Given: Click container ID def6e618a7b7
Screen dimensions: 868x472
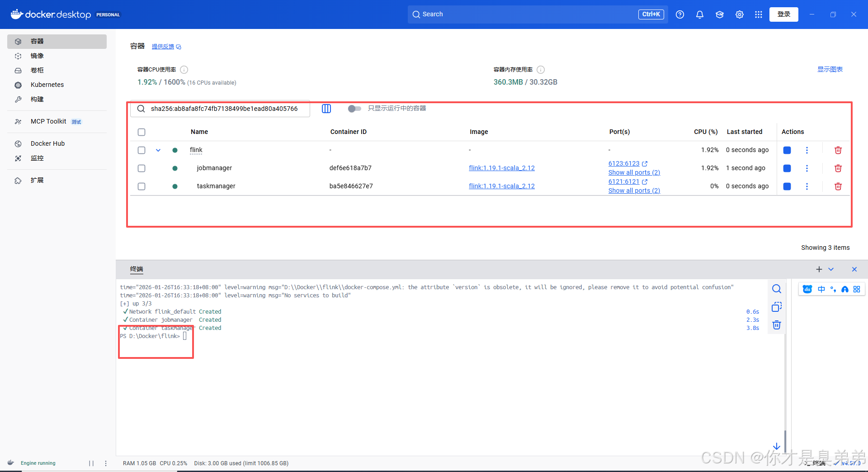Looking at the screenshot, I should coord(350,168).
